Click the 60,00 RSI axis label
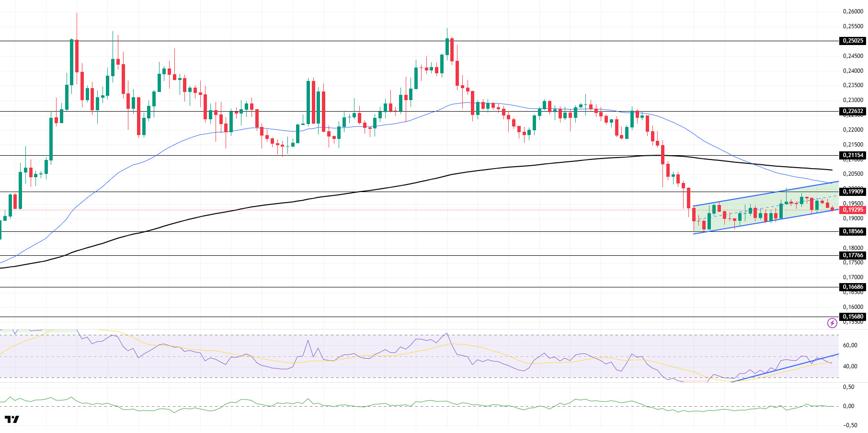 [850, 345]
